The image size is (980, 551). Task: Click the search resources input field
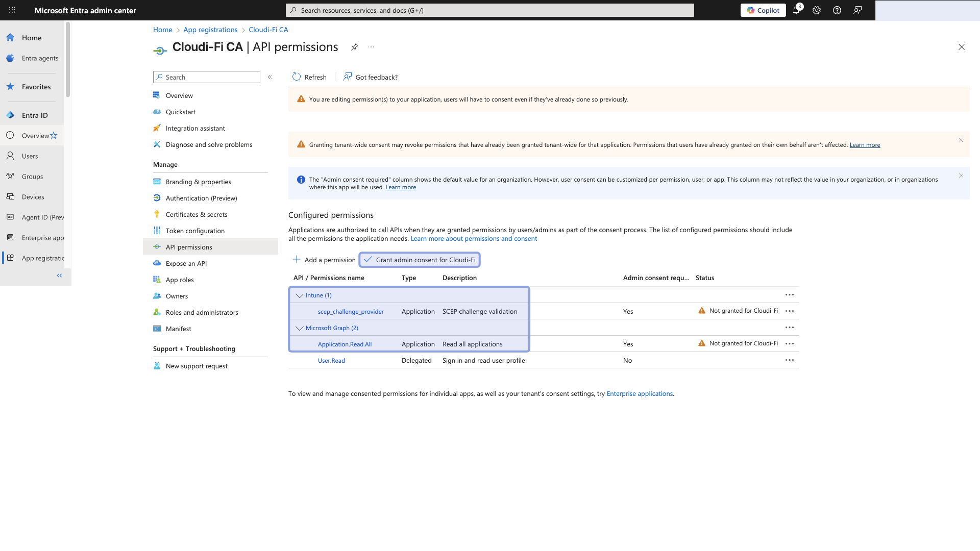point(489,10)
